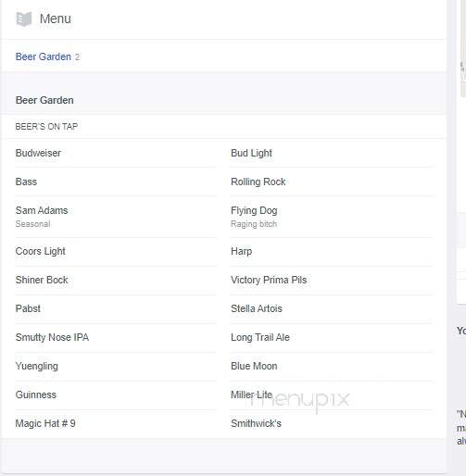Select Flying Dog Raging bitch entry
Image resolution: width=466 pixels, height=476 pixels.
click(254, 217)
